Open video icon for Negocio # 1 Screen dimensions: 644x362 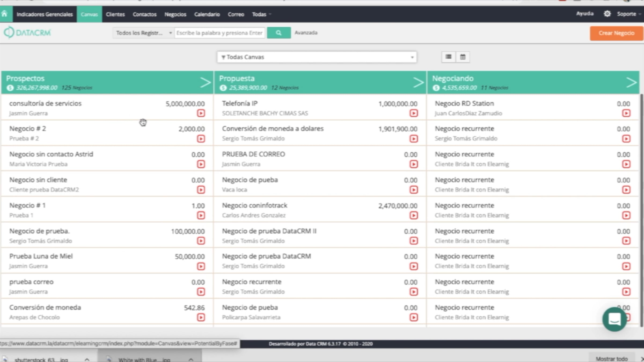point(201,215)
